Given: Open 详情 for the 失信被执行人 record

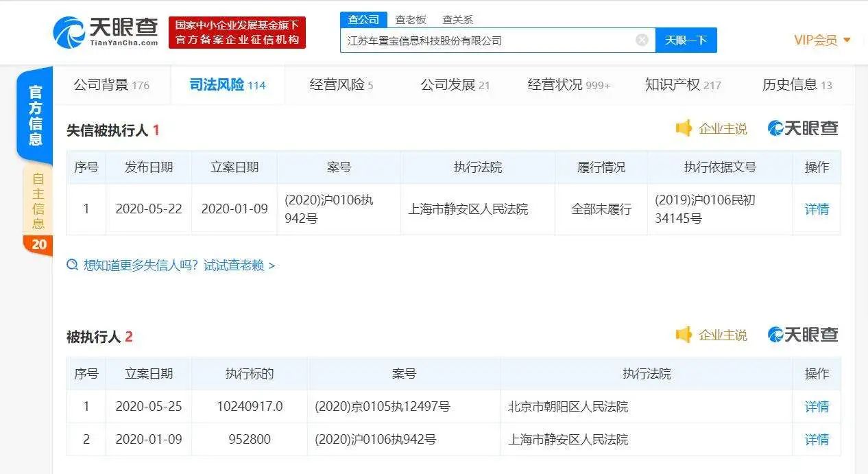Looking at the screenshot, I should [817, 209].
